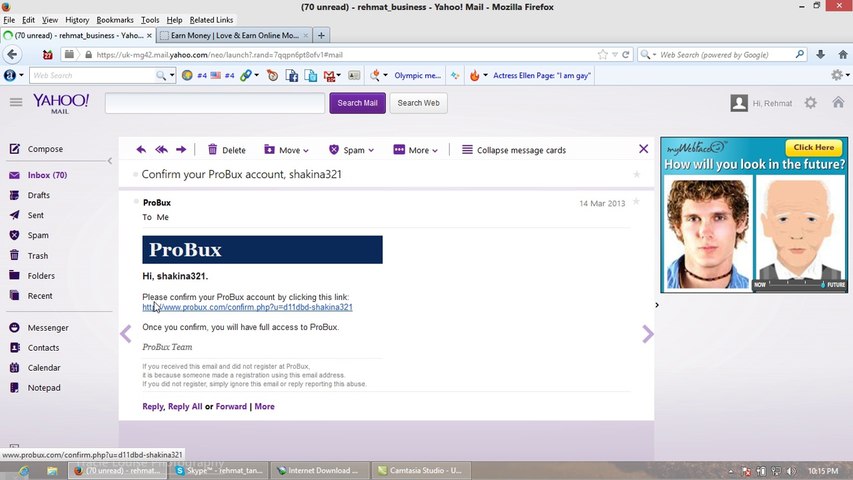Open the More actions dropdown
This screenshot has height=480, width=853.
click(416, 150)
